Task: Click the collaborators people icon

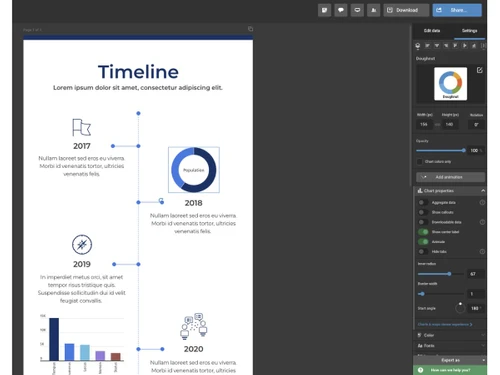Action: [374, 10]
